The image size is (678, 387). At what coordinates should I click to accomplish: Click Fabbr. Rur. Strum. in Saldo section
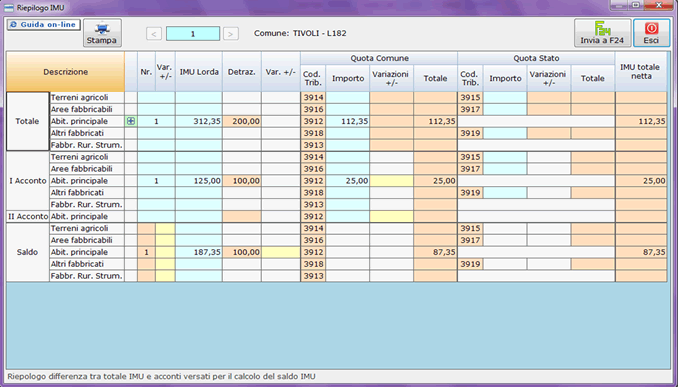87,276
